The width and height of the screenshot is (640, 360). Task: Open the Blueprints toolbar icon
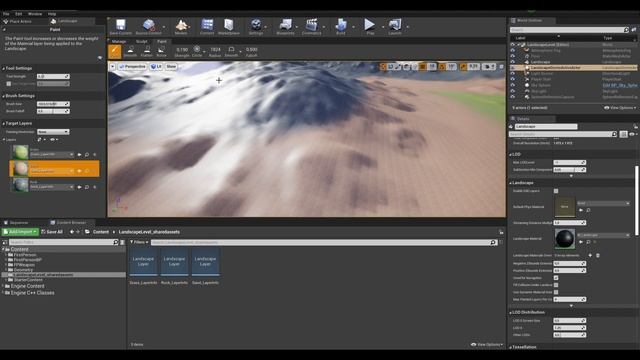pyautogui.click(x=285, y=27)
